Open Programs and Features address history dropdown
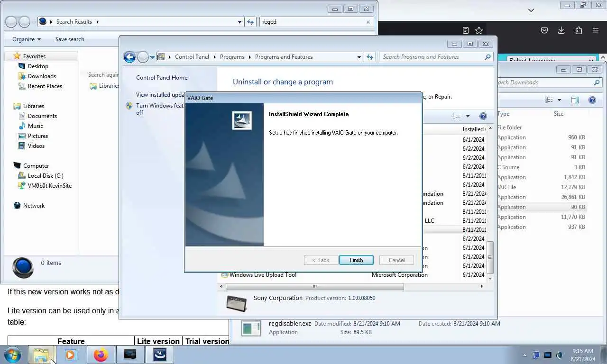 click(359, 57)
